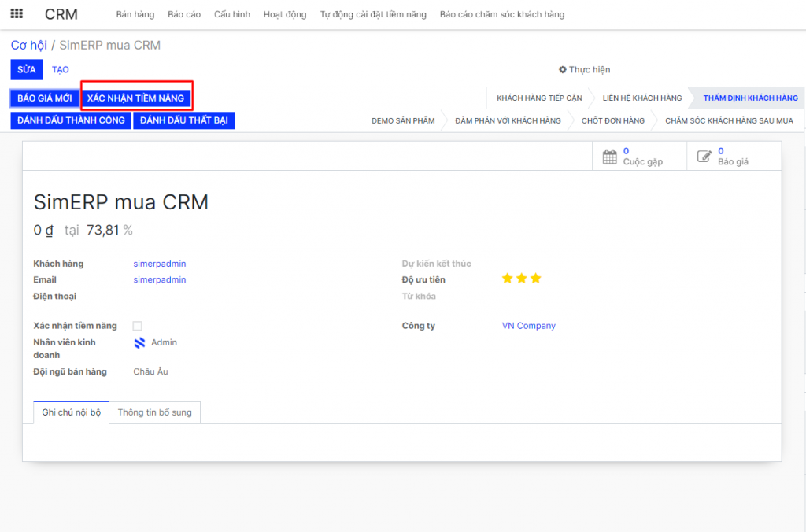Click the TẠO button
This screenshot has width=806, height=532.
click(x=60, y=70)
